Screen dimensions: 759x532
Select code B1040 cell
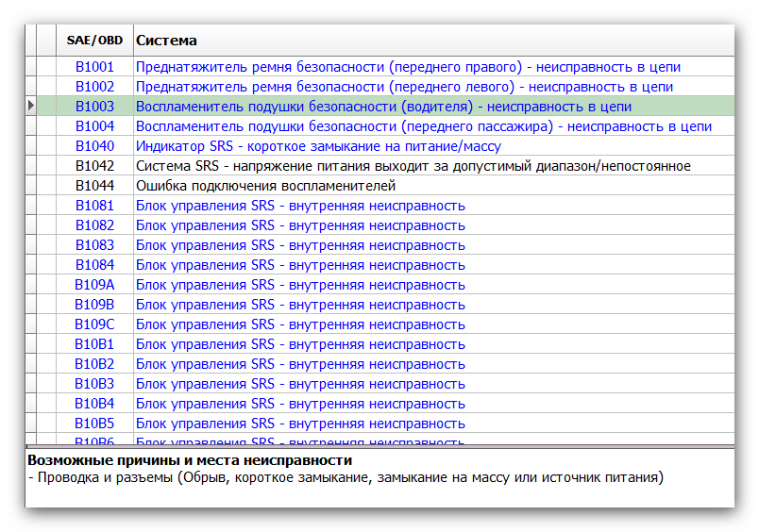coord(94,146)
